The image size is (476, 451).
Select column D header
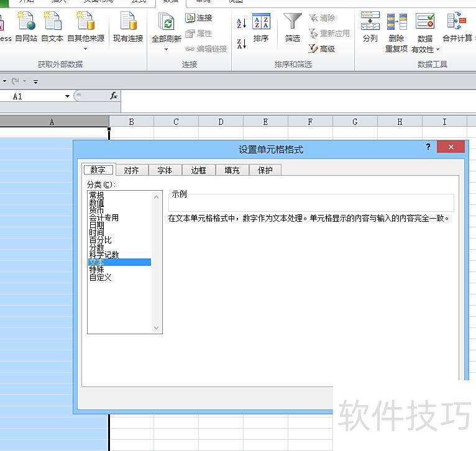(221, 122)
